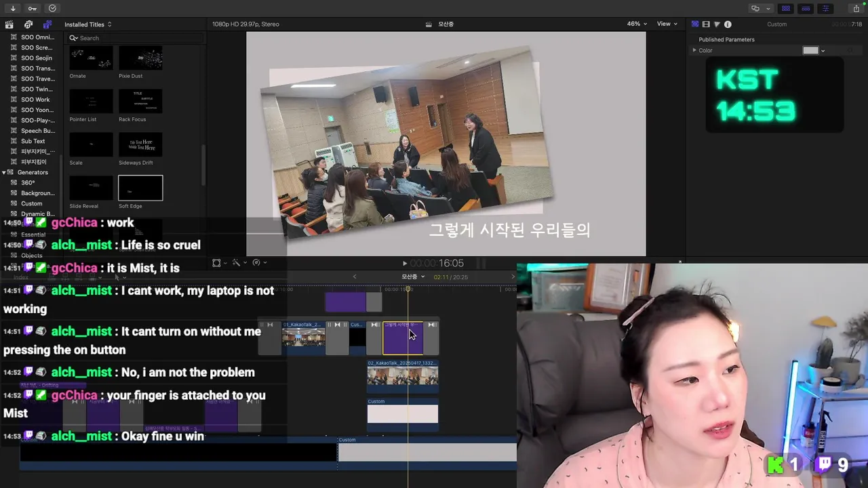Open the viewer View options menu
The image size is (868, 488).
[667, 24]
